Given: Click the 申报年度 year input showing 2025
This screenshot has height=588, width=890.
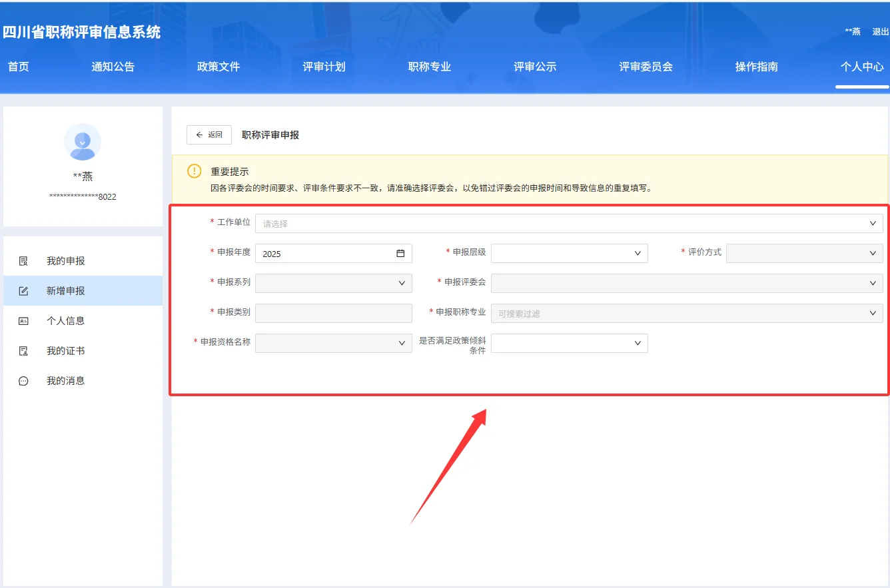Looking at the screenshot, I should 320,253.
